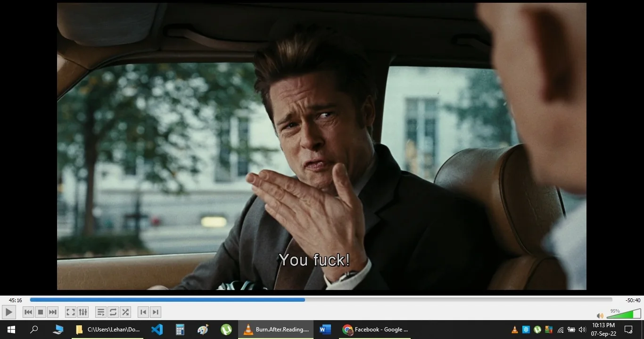644x339 pixels.
Task: Open the Windows Start menu
Action: (x=11, y=330)
